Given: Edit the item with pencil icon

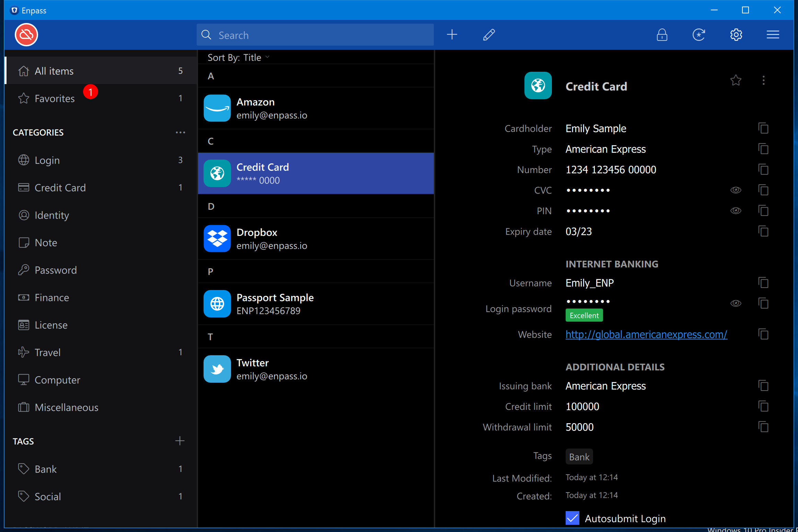Looking at the screenshot, I should [x=489, y=35].
